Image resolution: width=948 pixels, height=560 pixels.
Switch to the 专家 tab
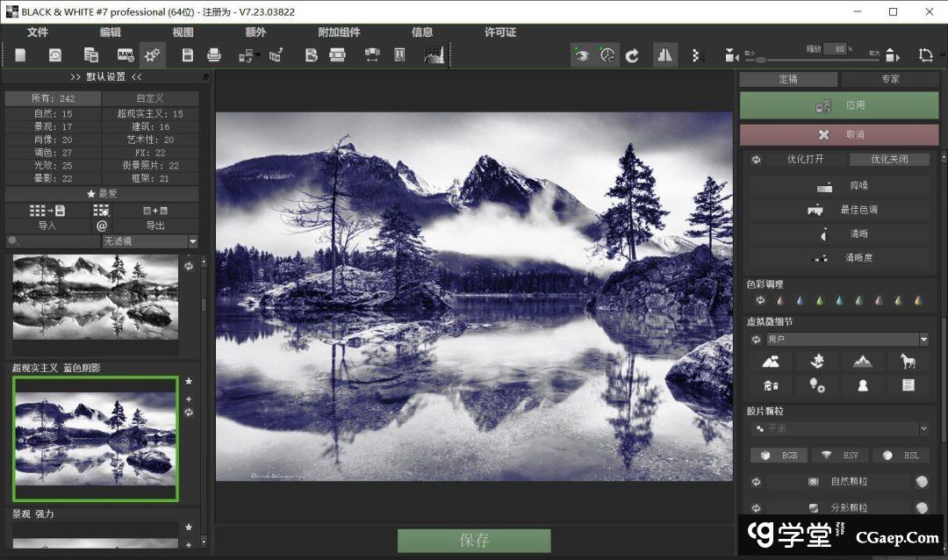click(x=890, y=79)
